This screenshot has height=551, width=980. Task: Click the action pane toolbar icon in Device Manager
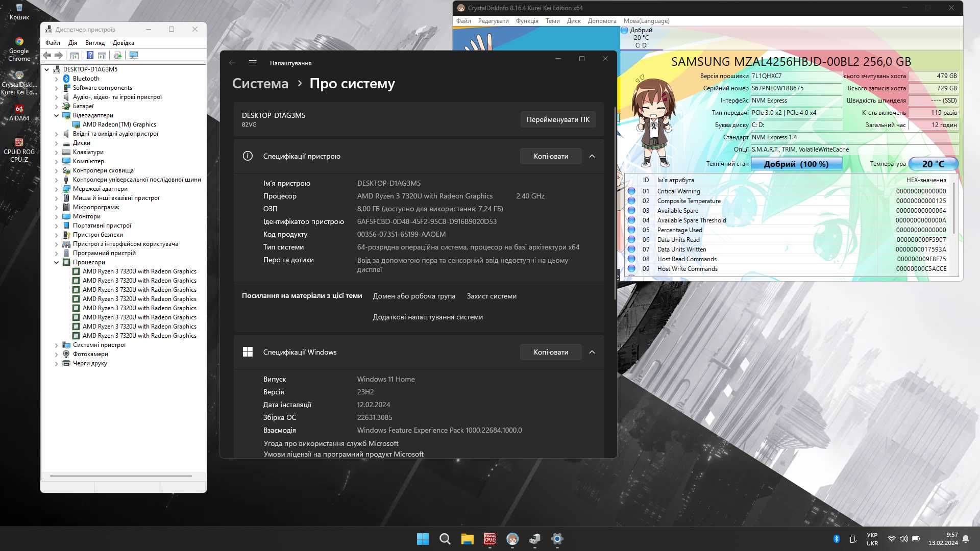pos(102,55)
